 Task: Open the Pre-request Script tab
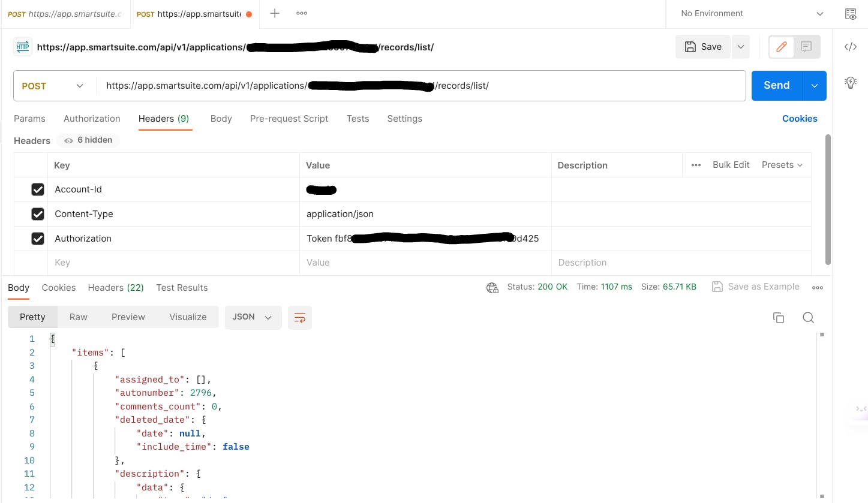289,119
